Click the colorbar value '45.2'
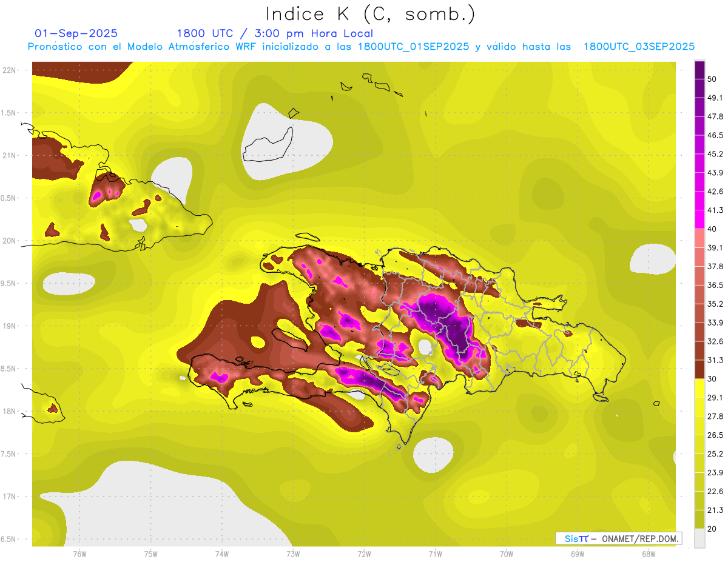The image size is (728, 562). tap(715, 154)
